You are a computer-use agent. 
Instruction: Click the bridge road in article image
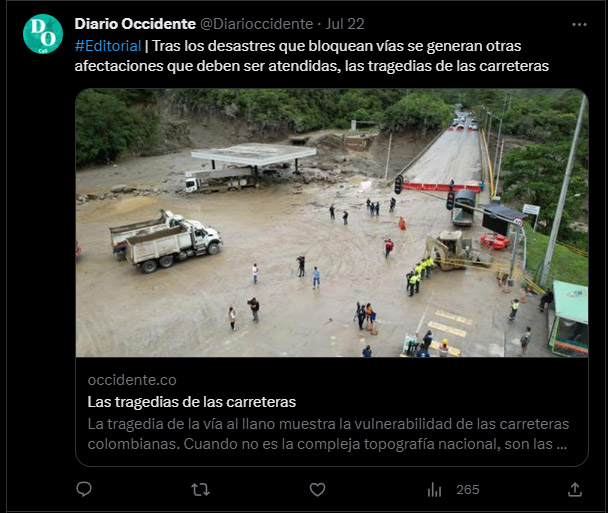pyautogui.click(x=446, y=157)
